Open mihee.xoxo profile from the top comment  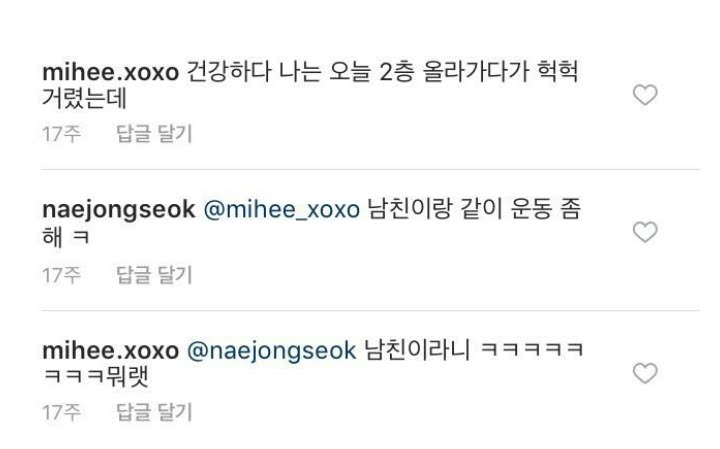[x=110, y=72]
